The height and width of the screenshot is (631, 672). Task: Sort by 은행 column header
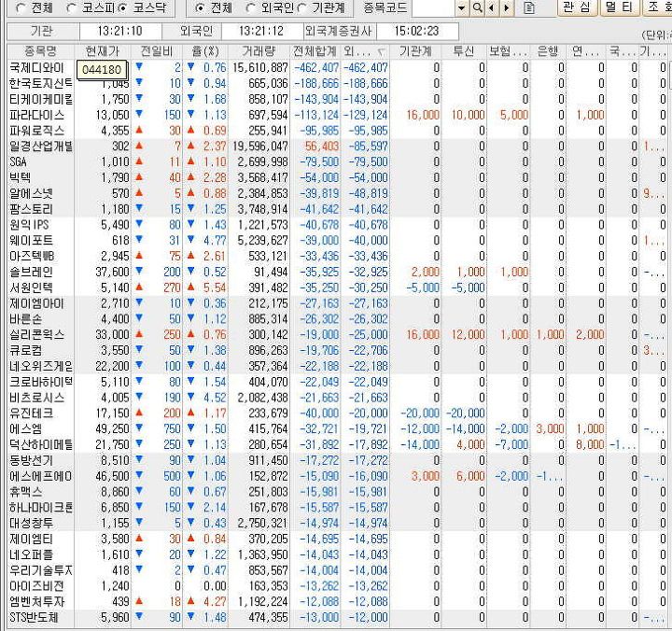click(548, 51)
